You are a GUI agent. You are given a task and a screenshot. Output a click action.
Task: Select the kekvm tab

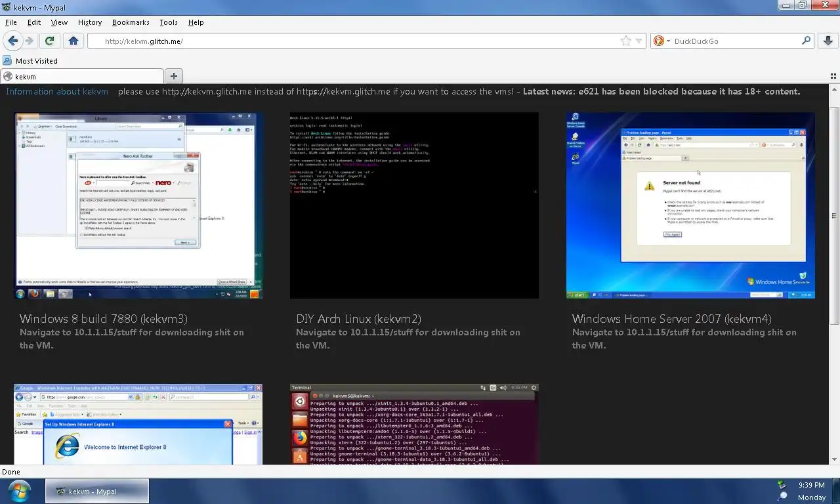[82, 77]
